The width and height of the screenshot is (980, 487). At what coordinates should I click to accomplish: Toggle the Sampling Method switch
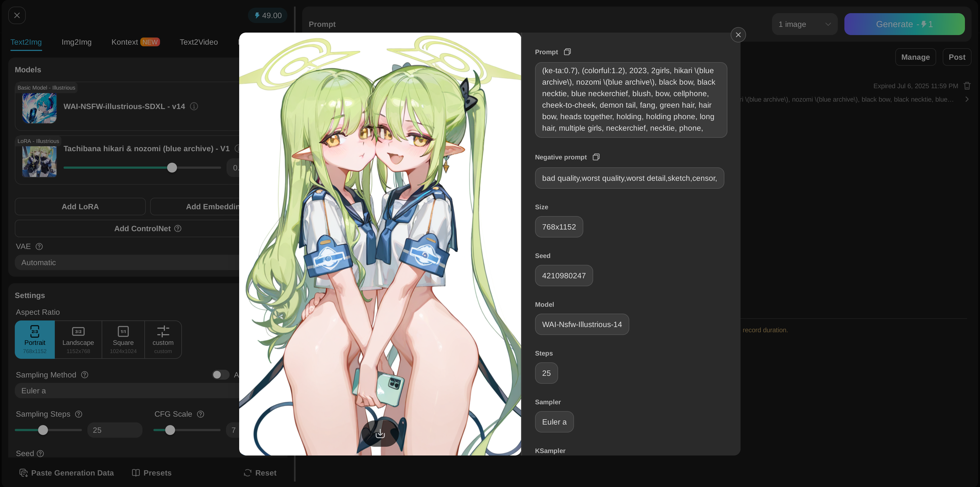click(x=221, y=375)
